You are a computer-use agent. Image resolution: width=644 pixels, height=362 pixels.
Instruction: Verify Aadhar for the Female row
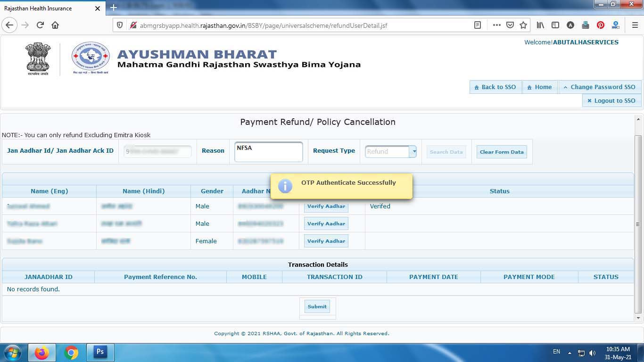tap(326, 241)
